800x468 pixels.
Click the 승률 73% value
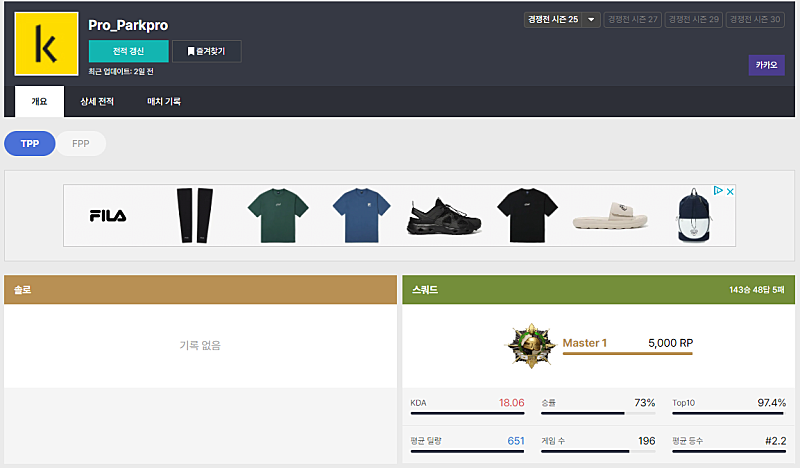click(645, 403)
